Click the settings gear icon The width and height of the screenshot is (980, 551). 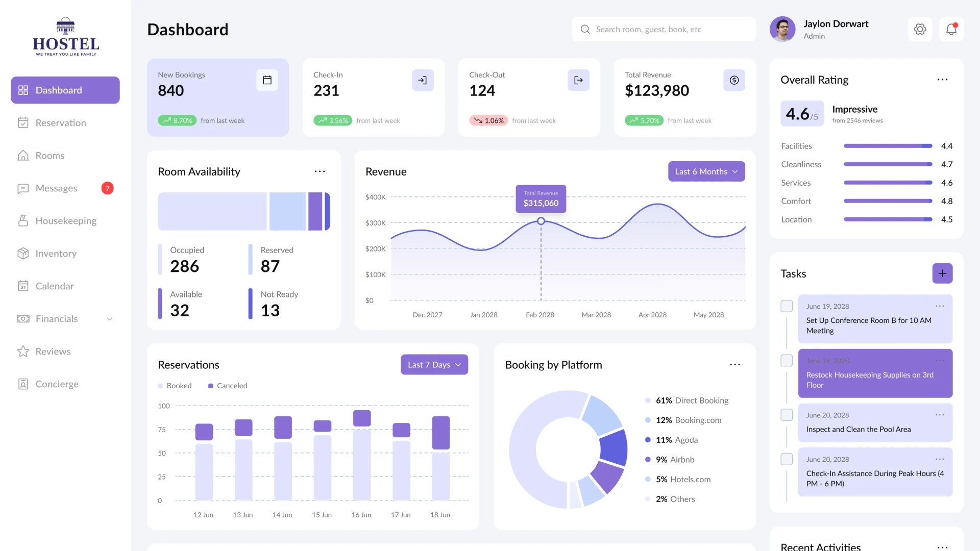(x=920, y=29)
